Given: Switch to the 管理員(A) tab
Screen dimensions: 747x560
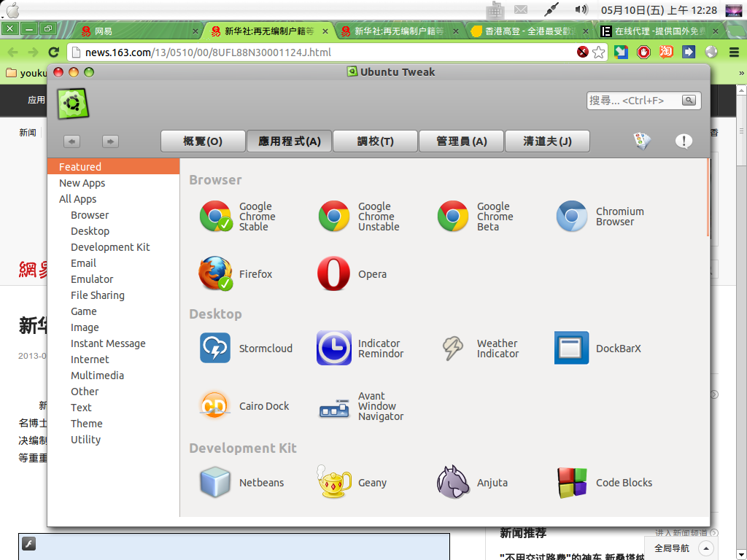Looking at the screenshot, I should pos(461,141).
